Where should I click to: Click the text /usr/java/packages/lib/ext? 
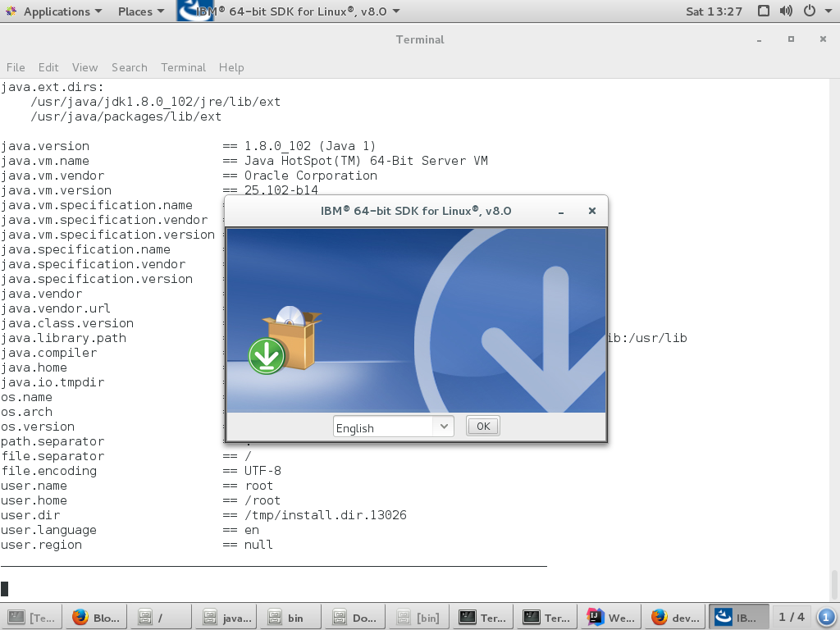click(126, 116)
